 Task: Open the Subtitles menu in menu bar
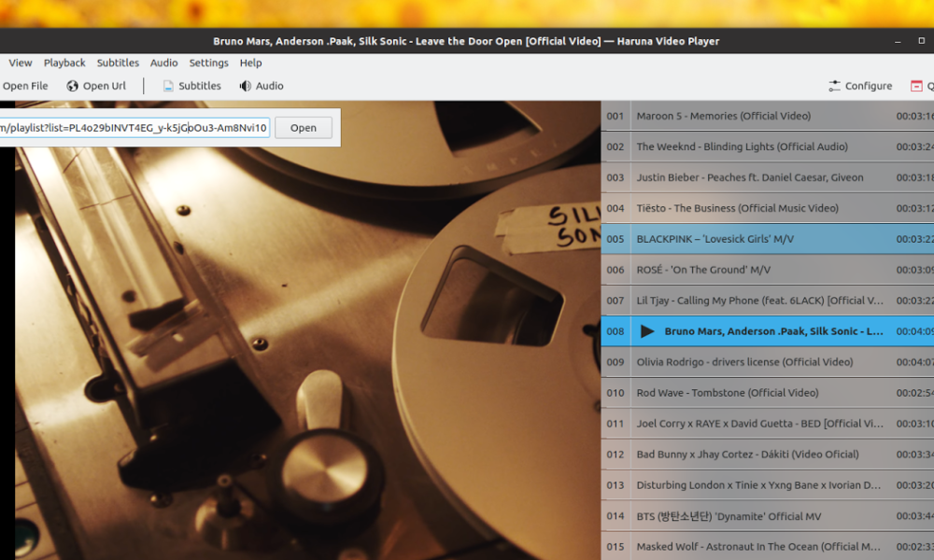118,63
